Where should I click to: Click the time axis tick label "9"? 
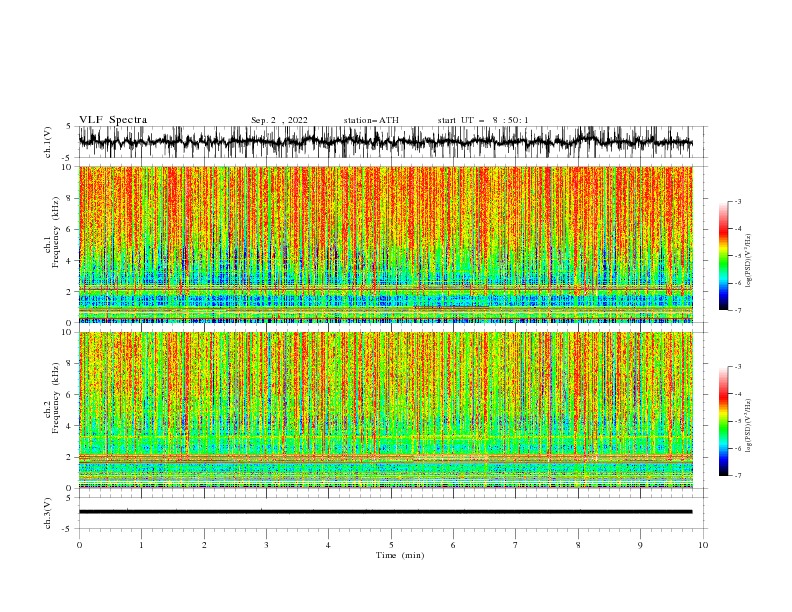pyautogui.click(x=640, y=545)
